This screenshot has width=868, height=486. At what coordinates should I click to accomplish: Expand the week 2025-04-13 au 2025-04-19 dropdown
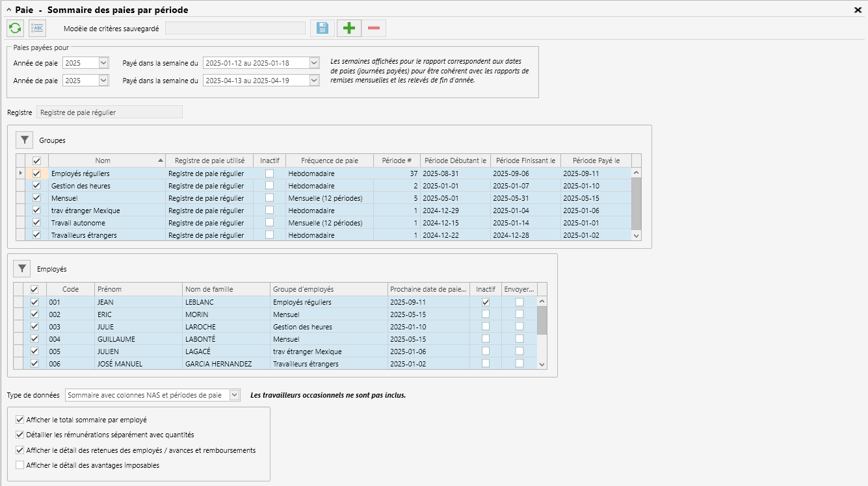coord(315,81)
